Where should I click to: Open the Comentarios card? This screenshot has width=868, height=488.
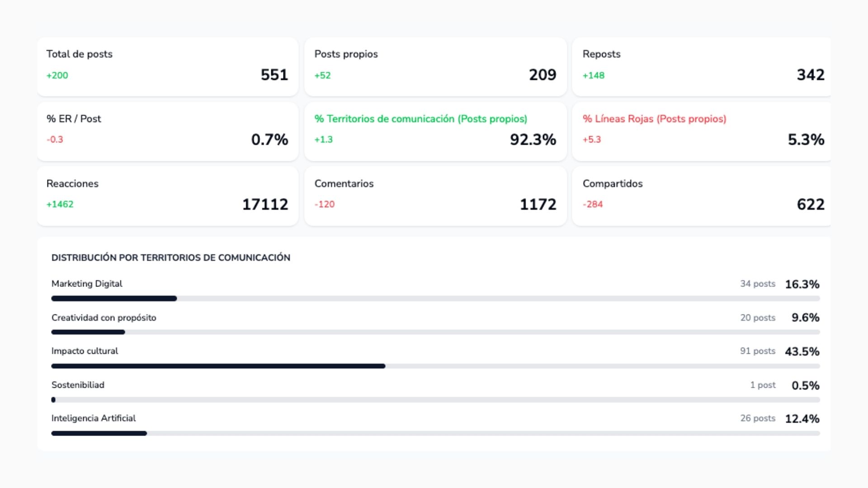(435, 196)
